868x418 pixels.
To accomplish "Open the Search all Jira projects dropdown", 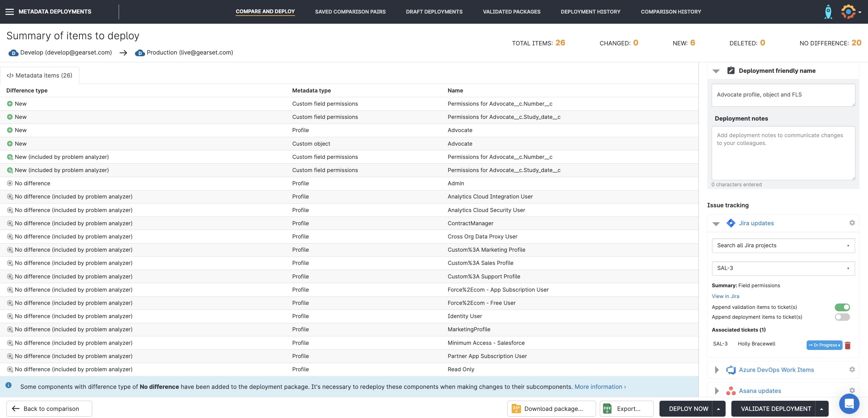I will pyautogui.click(x=783, y=246).
